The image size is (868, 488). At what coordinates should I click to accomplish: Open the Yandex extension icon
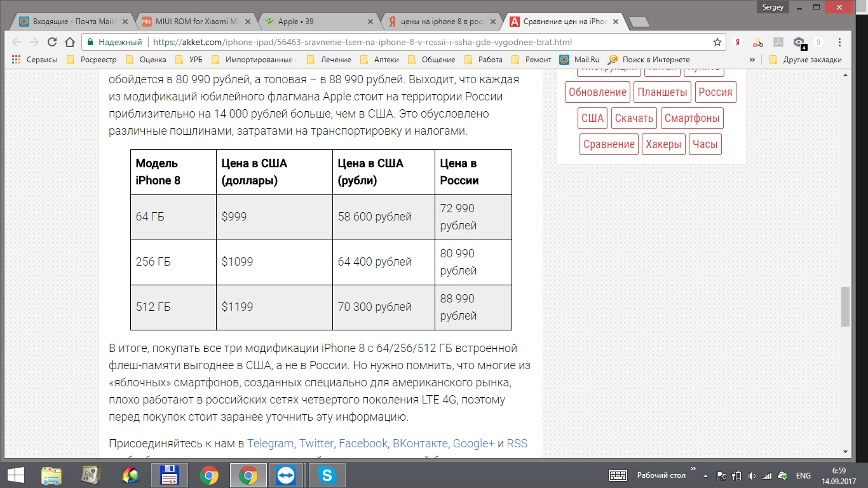click(738, 43)
